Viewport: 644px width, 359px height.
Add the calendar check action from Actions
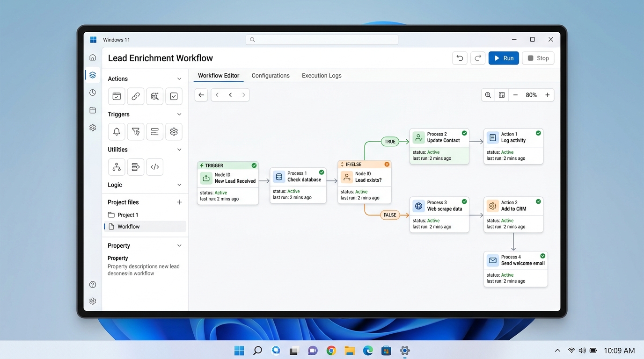(117, 96)
